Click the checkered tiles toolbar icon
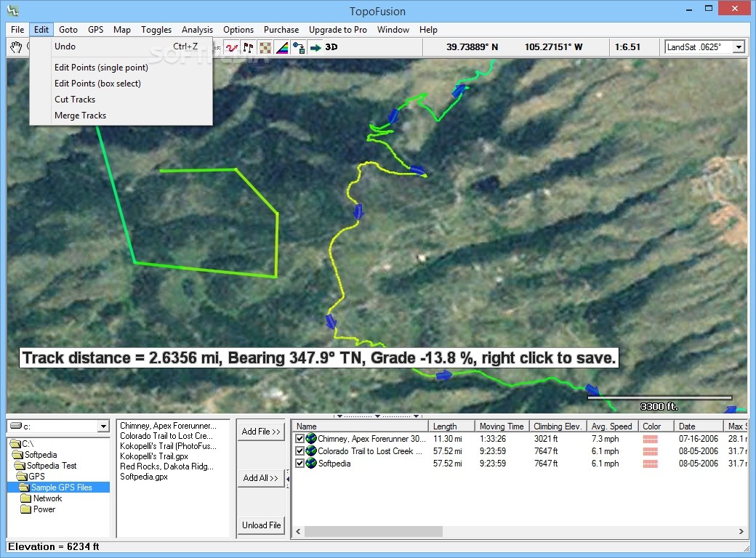 pyautogui.click(x=265, y=48)
